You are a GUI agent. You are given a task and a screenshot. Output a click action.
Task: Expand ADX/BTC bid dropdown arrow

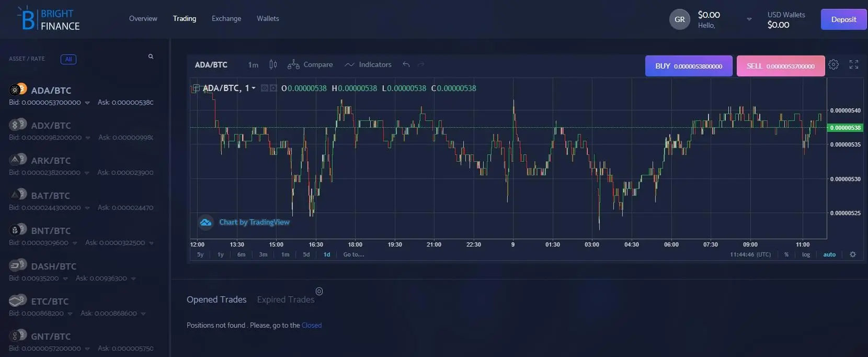[x=88, y=138]
